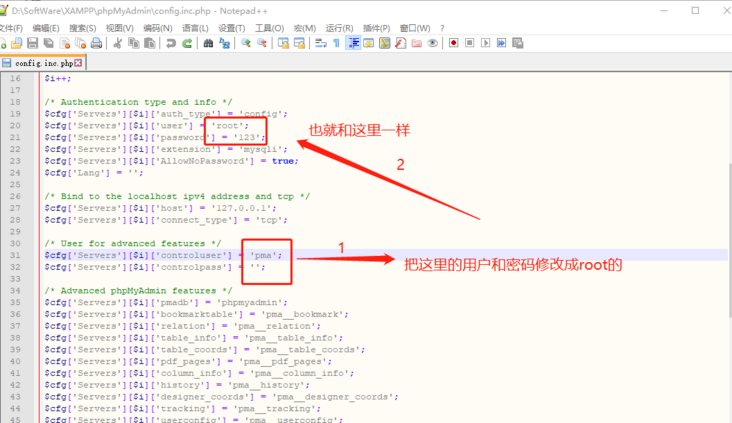Open the 运行(R) menu
The width and height of the screenshot is (732, 423).
pyautogui.click(x=339, y=28)
